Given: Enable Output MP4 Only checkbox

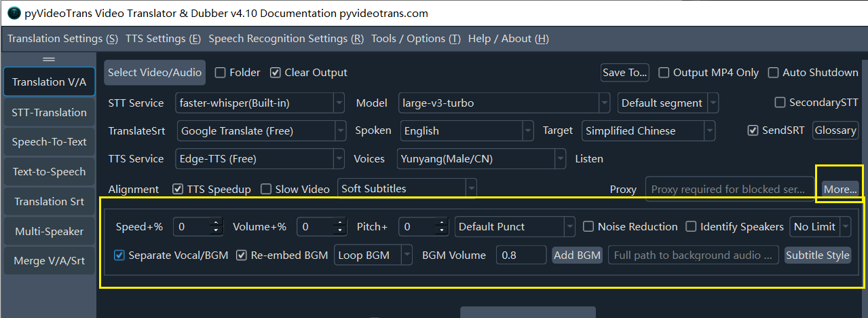Looking at the screenshot, I should [x=709, y=73].
